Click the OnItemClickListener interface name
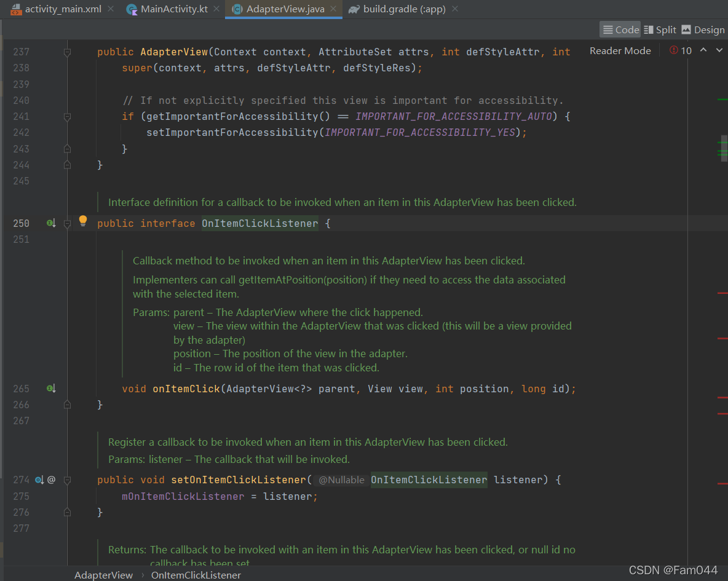The height and width of the screenshot is (581, 728). click(260, 223)
